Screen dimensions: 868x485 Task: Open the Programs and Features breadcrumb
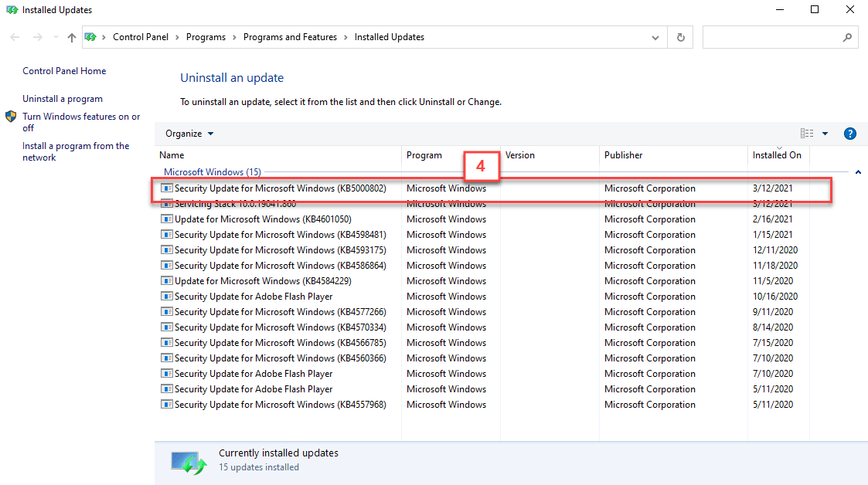tap(290, 37)
